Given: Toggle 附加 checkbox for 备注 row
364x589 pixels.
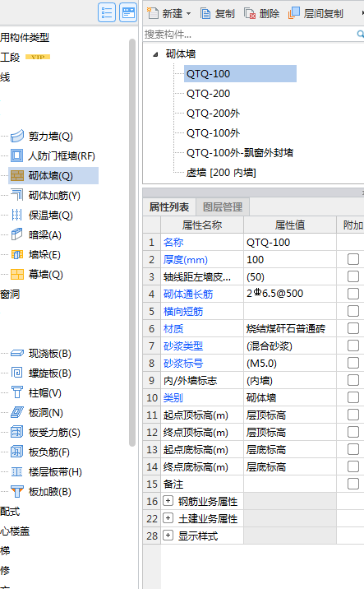Looking at the screenshot, I should tap(353, 484).
